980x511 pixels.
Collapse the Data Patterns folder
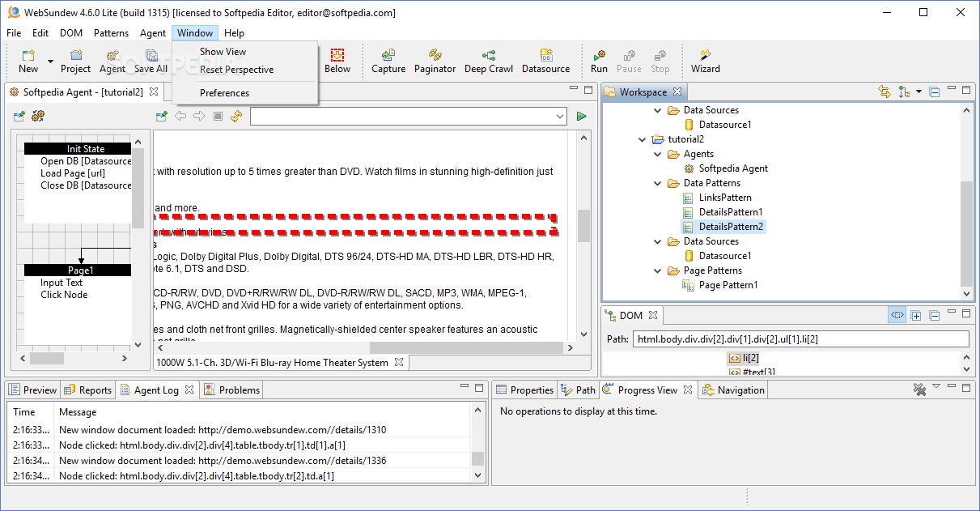click(x=657, y=183)
